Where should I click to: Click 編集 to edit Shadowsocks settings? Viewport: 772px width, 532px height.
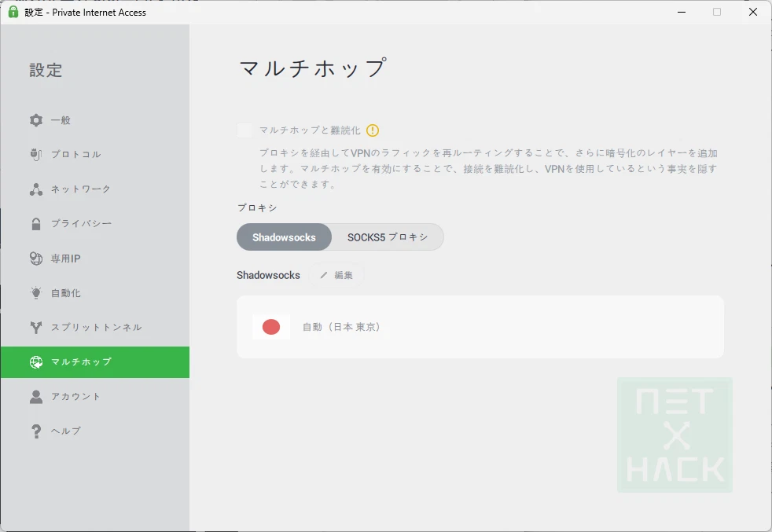coord(338,275)
